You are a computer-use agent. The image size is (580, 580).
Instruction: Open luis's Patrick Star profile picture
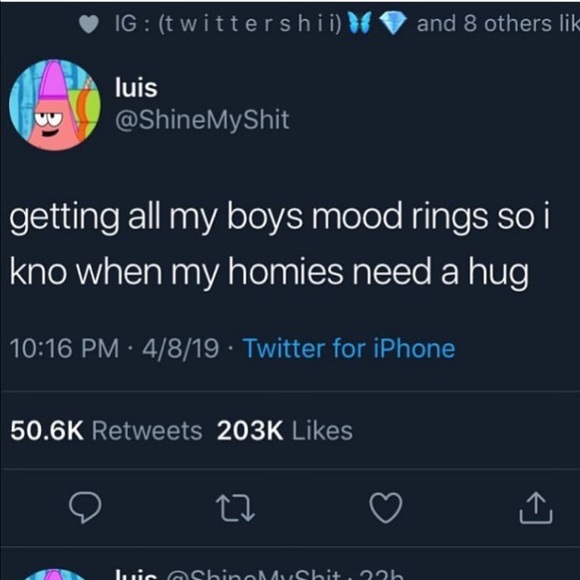(55, 105)
